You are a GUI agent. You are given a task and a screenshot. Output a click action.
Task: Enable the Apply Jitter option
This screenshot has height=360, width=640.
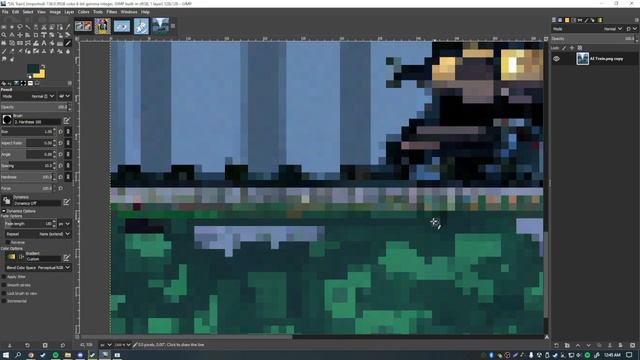4,277
